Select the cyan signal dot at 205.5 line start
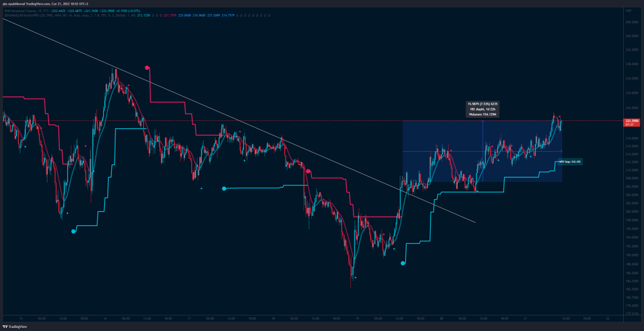 tap(224, 189)
